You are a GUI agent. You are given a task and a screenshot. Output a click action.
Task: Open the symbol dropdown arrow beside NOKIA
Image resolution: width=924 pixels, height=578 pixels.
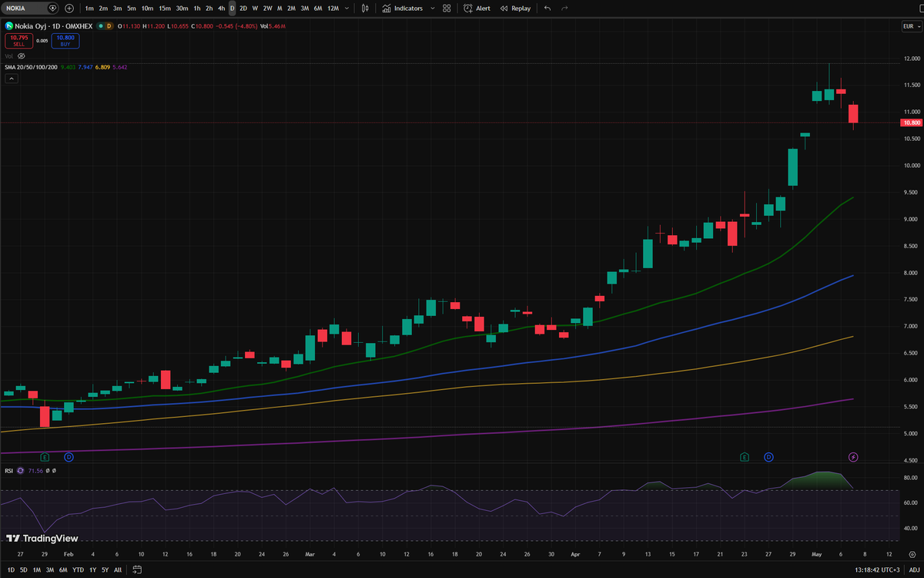(x=52, y=8)
